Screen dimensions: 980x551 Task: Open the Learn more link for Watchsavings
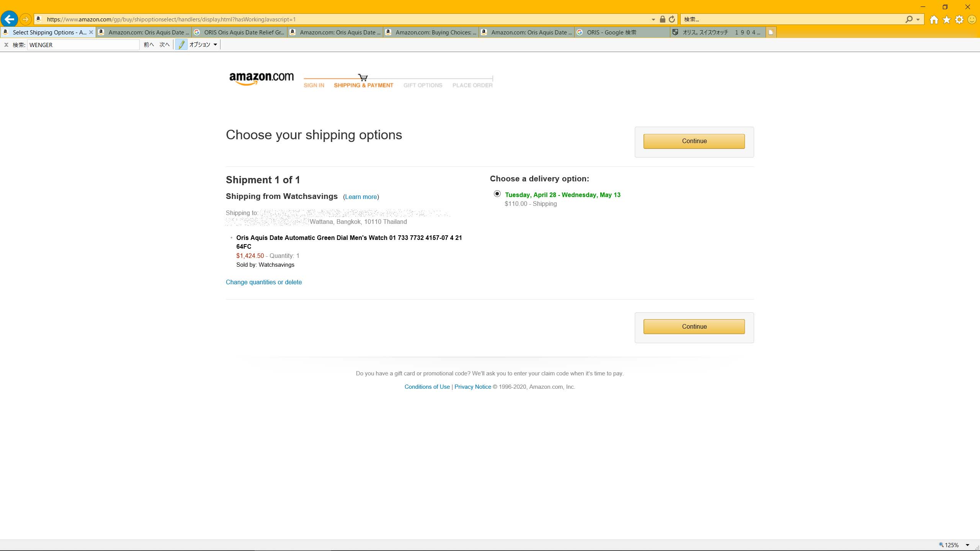pos(361,197)
